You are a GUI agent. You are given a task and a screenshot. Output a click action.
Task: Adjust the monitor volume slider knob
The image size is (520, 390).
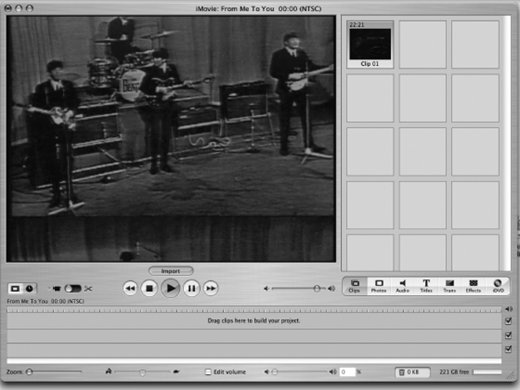pos(317,288)
